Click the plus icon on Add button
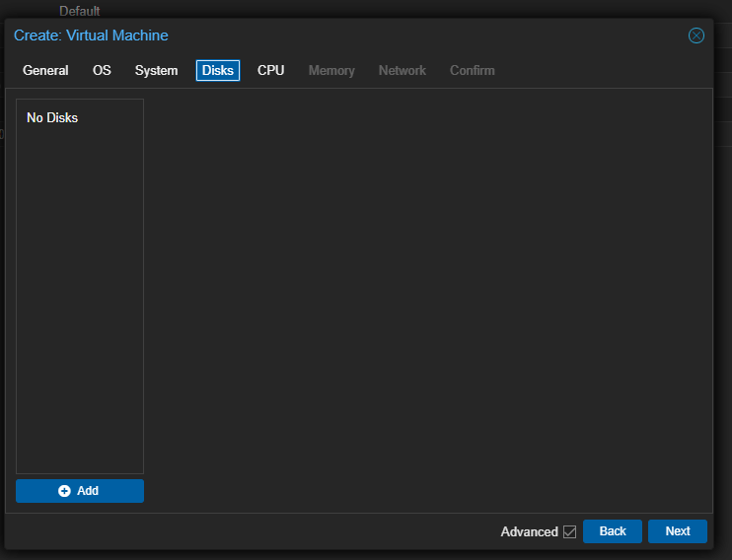This screenshot has width=732, height=560. [x=65, y=491]
